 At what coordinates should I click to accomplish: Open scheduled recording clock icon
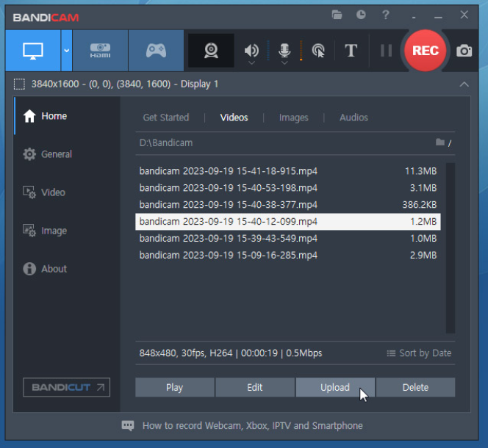(x=361, y=15)
